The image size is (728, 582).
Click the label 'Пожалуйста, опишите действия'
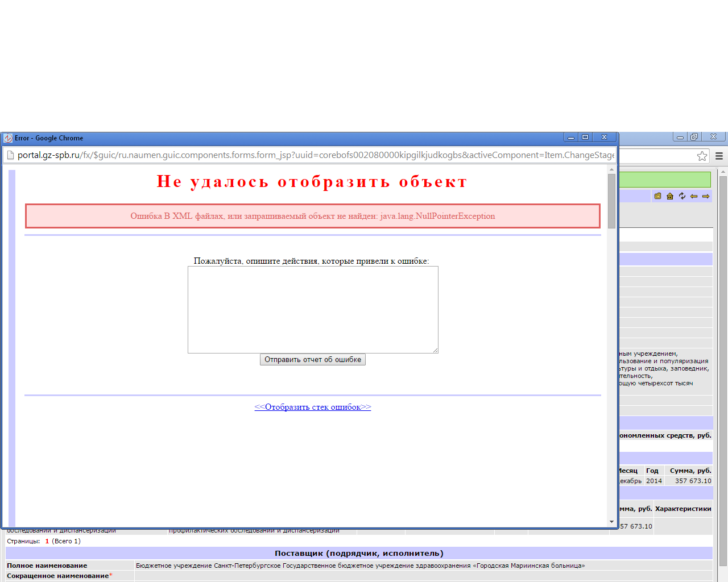pyautogui.click(x=311, y=261)
